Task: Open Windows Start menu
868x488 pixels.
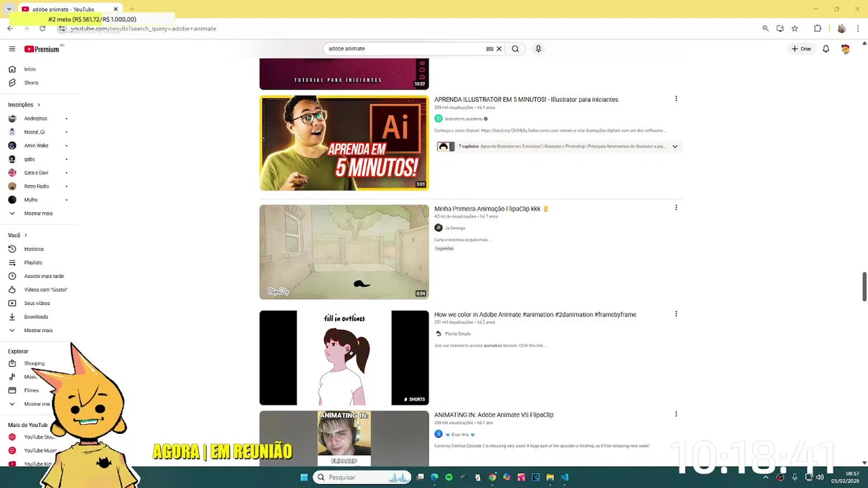Action: pyautogui.click(x=304, y=477)
